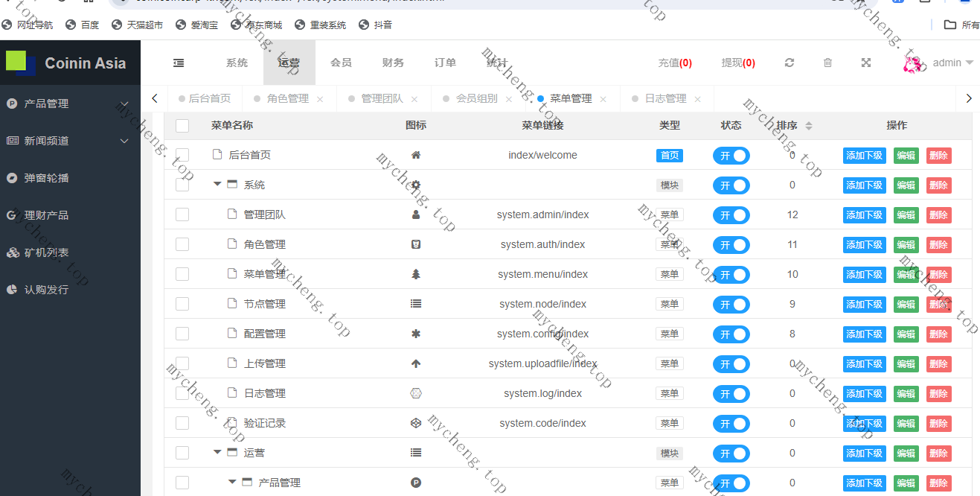This screenshot has height=496, width=980.
Task: Collapse the 系统 tree node arrow
Action: point(217,184)
